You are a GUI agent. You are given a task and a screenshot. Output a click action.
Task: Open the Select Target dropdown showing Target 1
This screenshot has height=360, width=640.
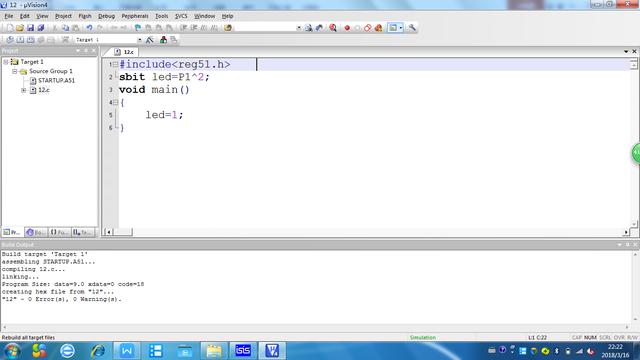click(x=109, y=40)
